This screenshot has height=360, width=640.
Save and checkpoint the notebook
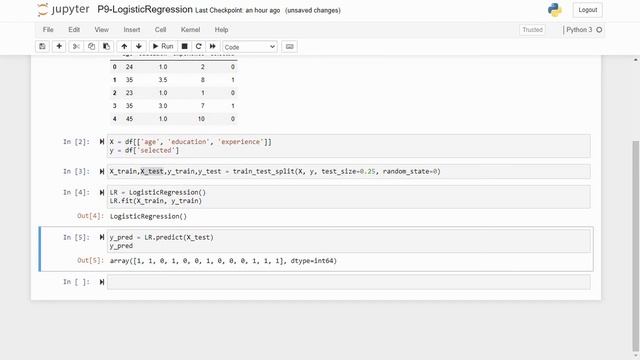[42, 47]
